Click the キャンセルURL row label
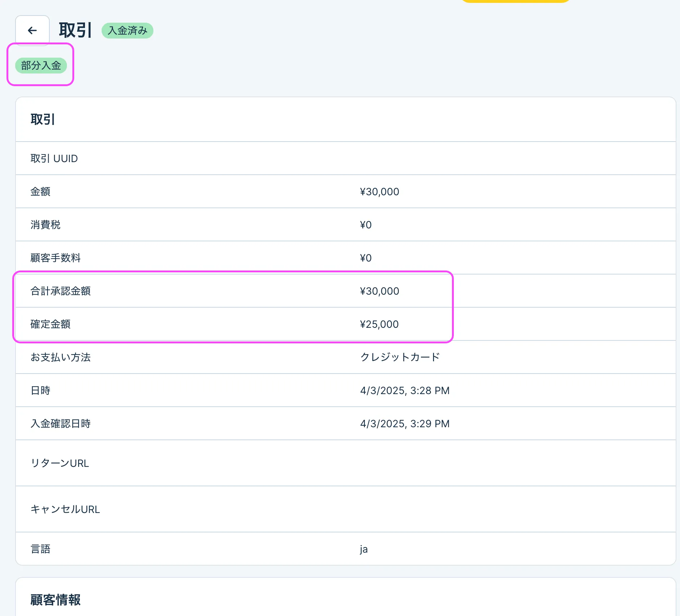680x616 pixels. click(x=65, y=509)
